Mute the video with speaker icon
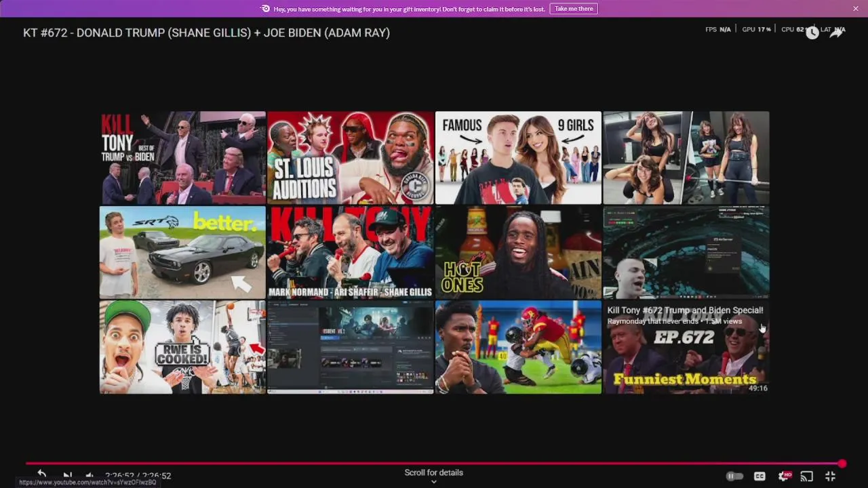The width and height of the screenshot is (868, 488). (x=90, y=476)
